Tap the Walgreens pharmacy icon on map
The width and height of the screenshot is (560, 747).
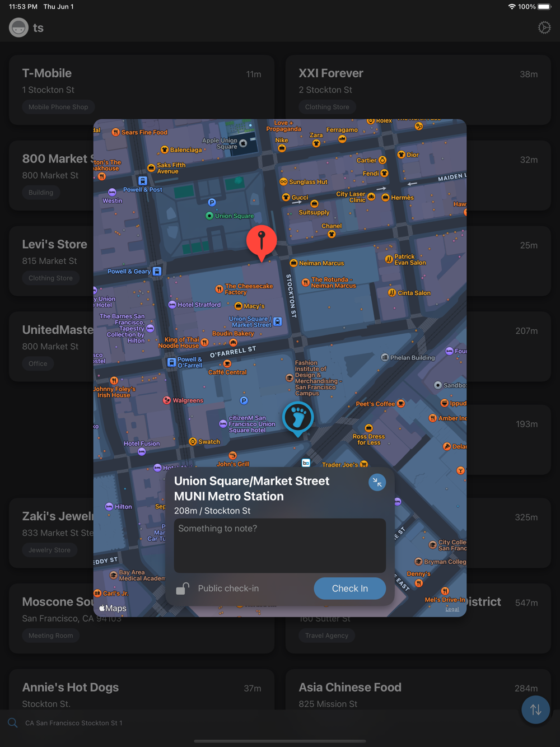(167, 400)
